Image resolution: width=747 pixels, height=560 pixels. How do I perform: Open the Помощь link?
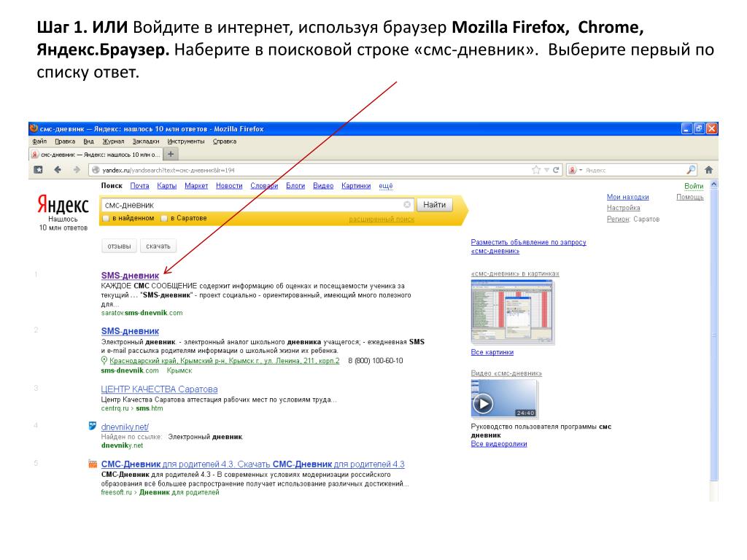(x=690, y=197)
